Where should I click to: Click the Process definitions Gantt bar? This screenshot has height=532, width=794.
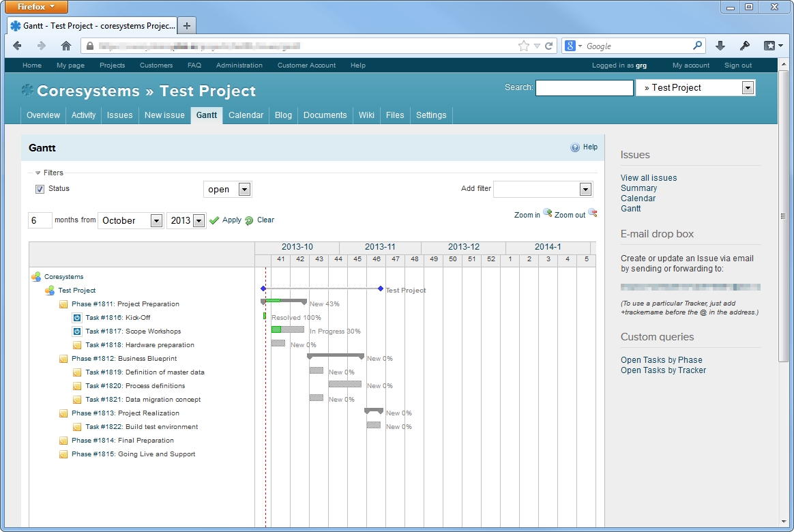tap(345, 384)
